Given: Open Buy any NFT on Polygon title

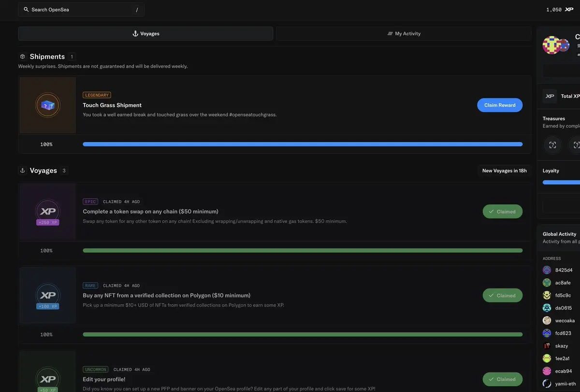Looking at the screenshot, I should [166, 295].
